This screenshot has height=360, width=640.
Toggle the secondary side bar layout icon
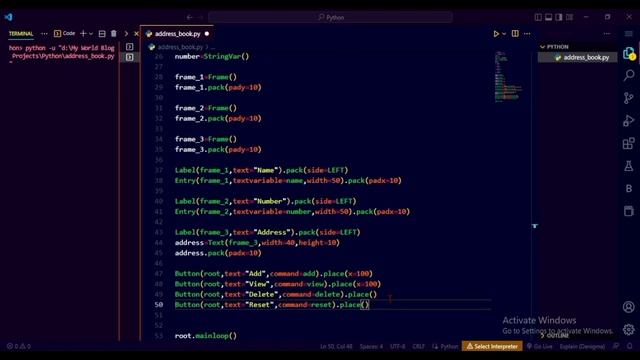click(559, 17)
